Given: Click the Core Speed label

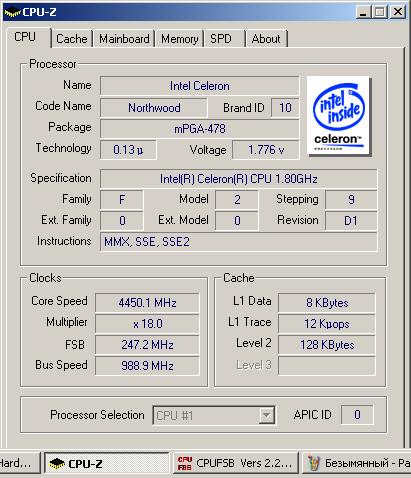Looking at the screenshot, I should click(59, 301).
